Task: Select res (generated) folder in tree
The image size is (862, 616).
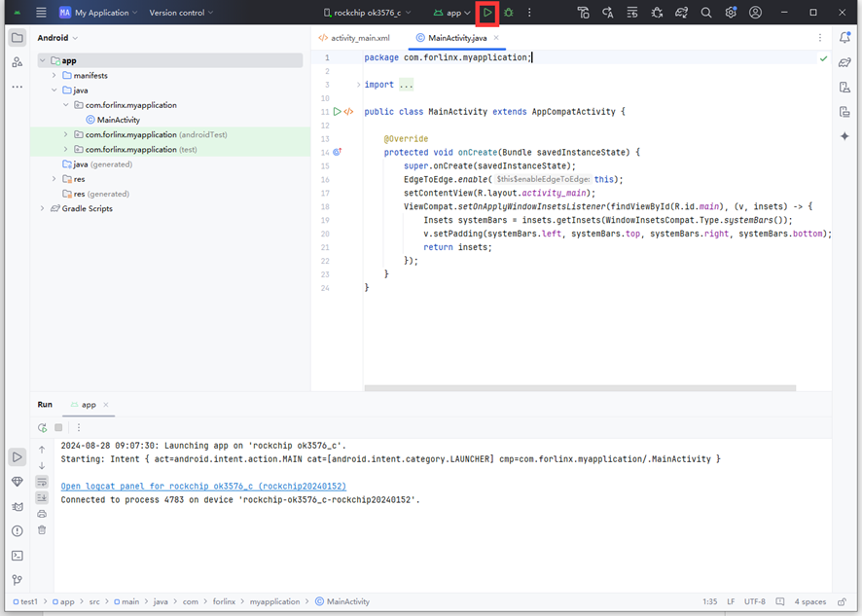Action: click(96, 195)
